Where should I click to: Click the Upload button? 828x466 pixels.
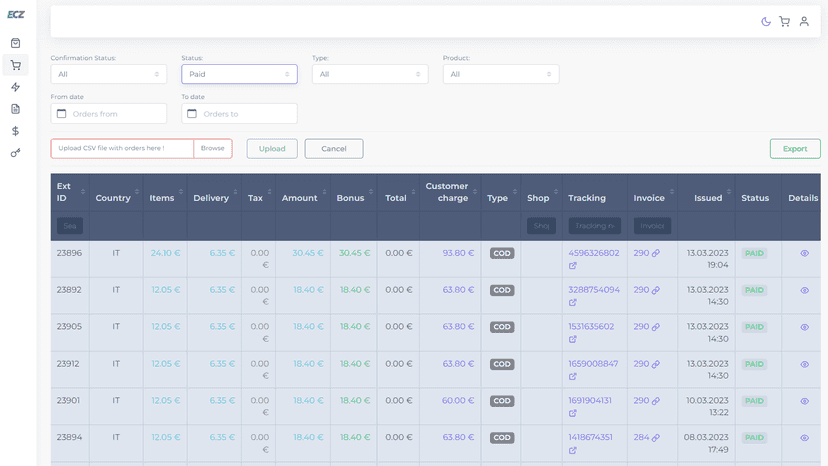point(272,148)
